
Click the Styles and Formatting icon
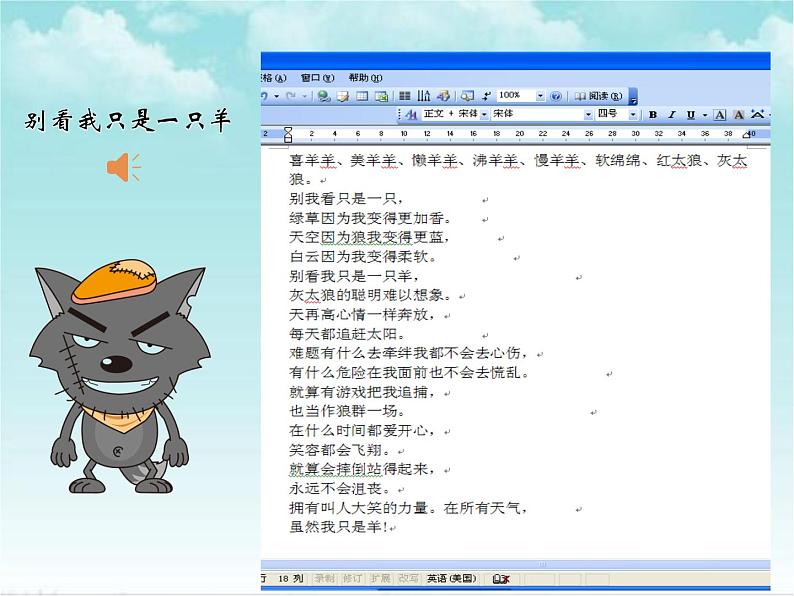pos(412,115)
